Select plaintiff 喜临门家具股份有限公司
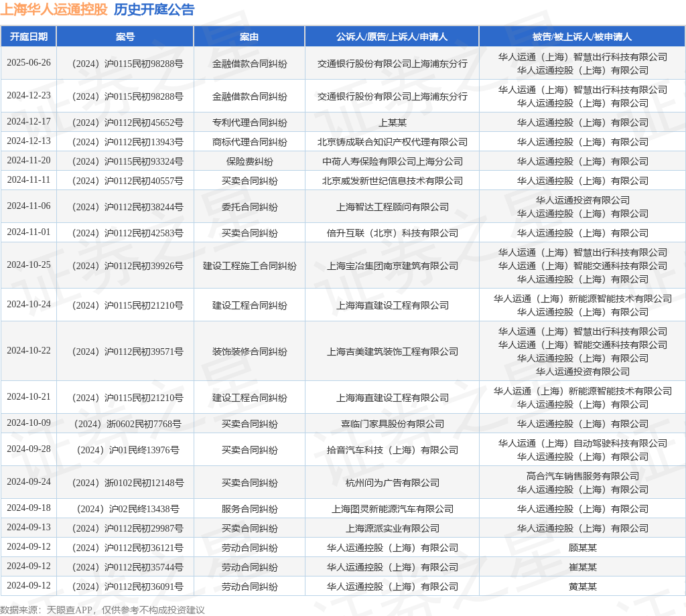Image resolution: width=686 pixels, height=616 pixels. [393, 424]
